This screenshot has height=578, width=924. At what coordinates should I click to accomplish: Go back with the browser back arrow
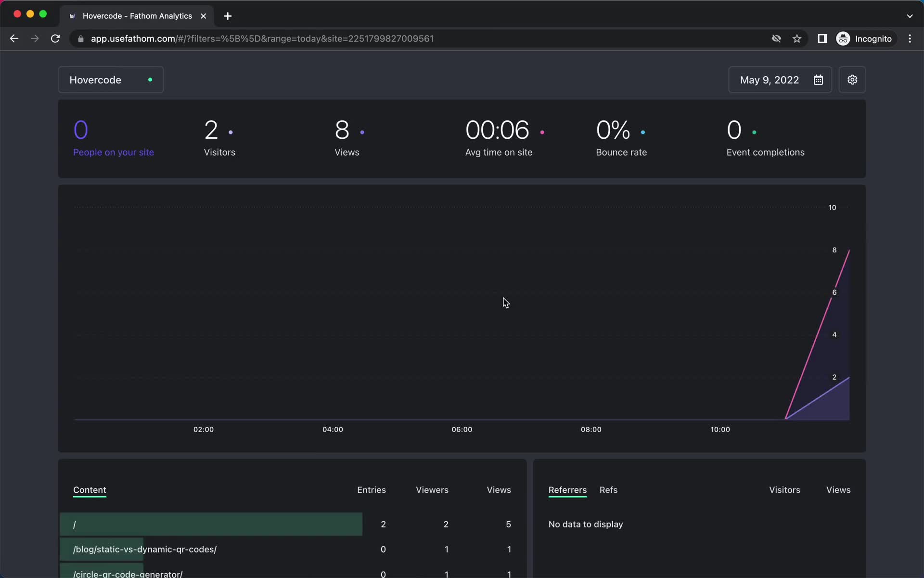(x=14, y=39)
